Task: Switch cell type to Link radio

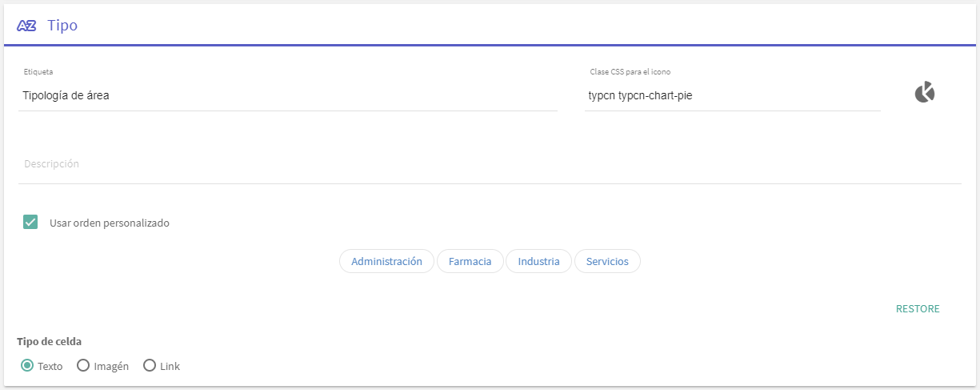Action: (149, 366)
